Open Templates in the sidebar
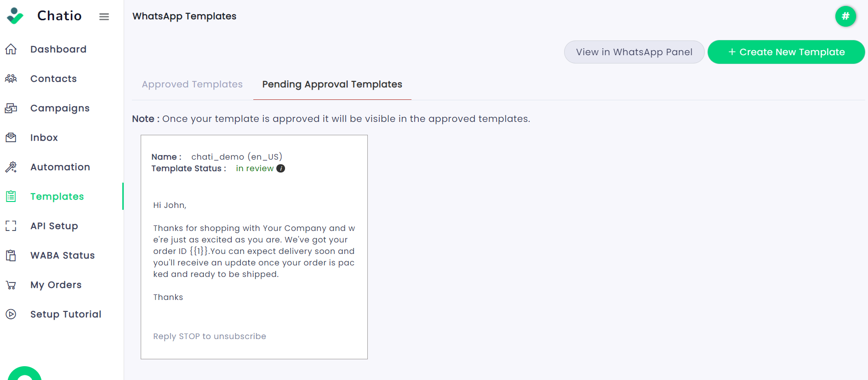 (57, 196)
